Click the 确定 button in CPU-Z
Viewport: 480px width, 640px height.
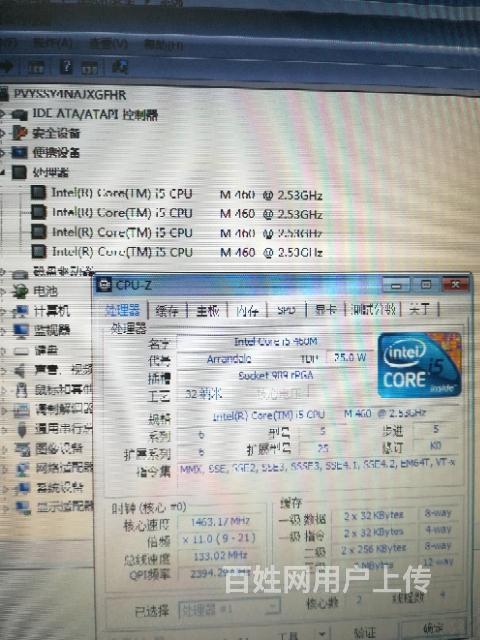click(432, 629)
